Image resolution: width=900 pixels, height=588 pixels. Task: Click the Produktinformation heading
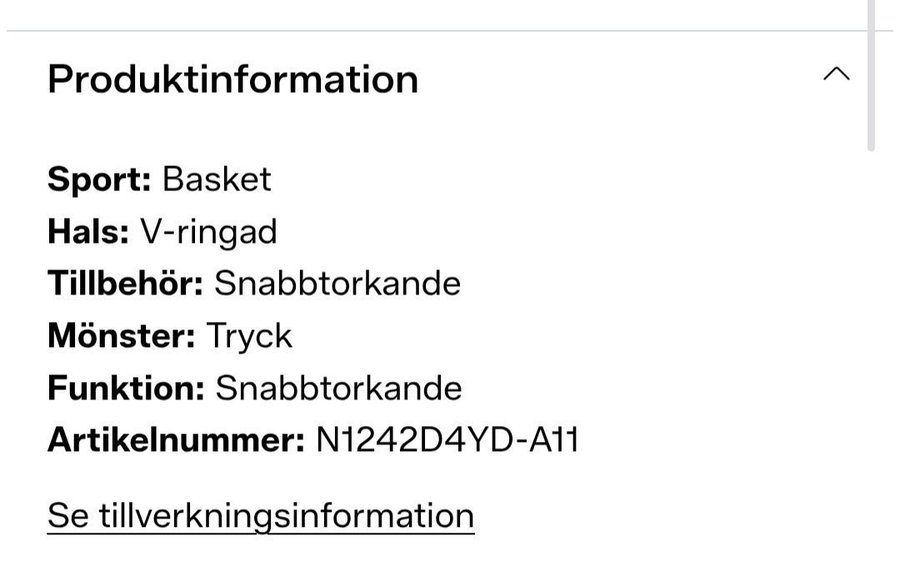click(232, 79)
